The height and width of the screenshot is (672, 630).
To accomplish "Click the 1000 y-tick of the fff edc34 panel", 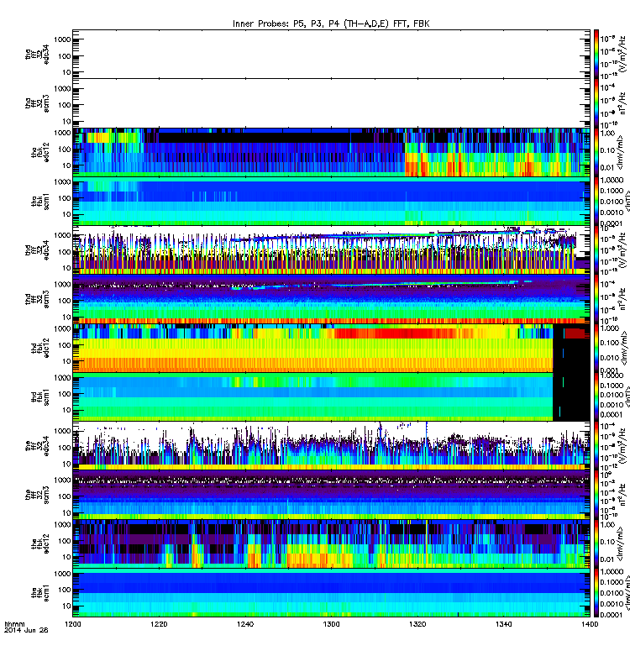I will (x=62, y=431).
